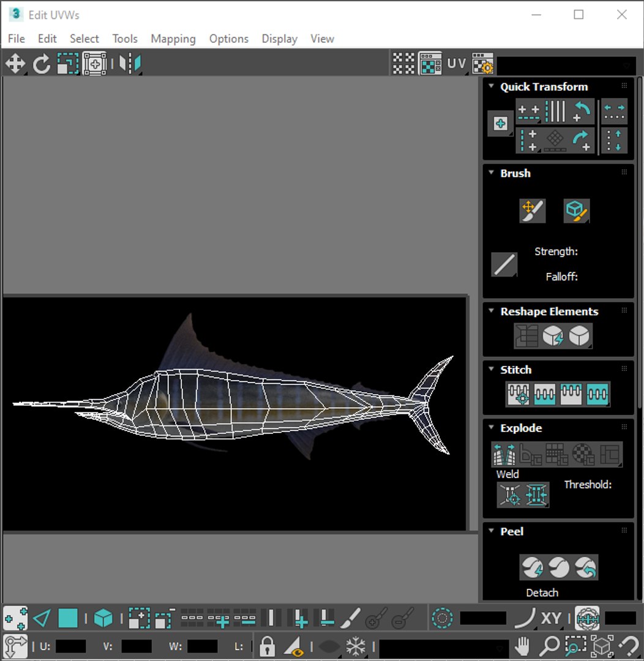Collapse the Peel rollout
This screenshot has height=661, width=644.
[x=491, y=530]
